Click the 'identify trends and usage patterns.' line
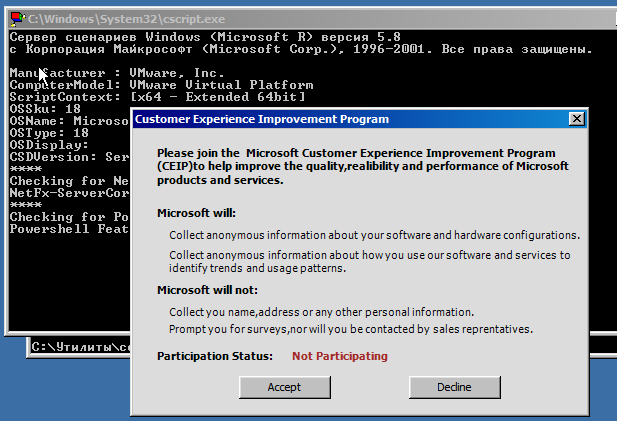 pos(257,268)
